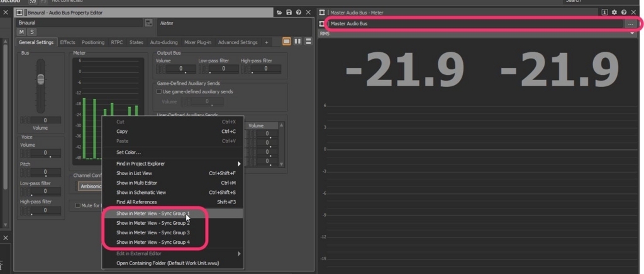Select the side-by-side split layout icon
Image resolution: width=644 pixels, height=274 pixels.
[x=297, y=42]
